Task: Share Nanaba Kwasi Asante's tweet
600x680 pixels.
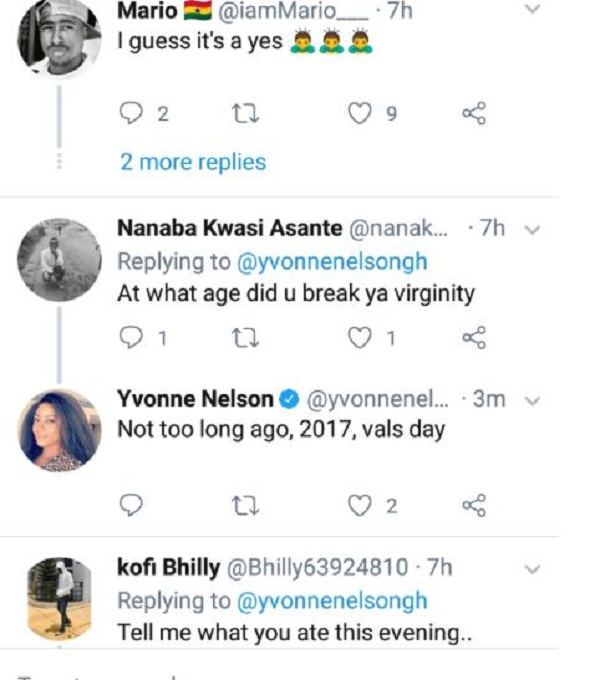Action: pos(474,338)
